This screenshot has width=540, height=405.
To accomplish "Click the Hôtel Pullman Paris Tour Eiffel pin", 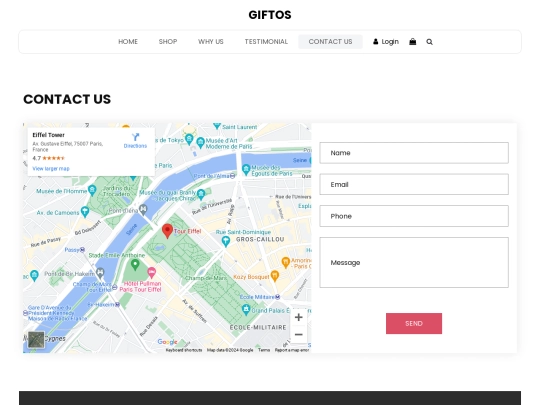I will click(152, 273).
